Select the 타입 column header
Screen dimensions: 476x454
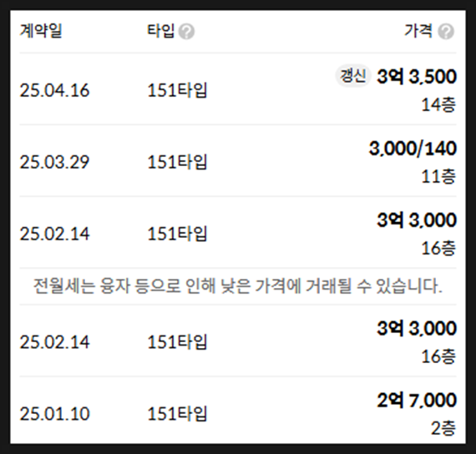161,31
